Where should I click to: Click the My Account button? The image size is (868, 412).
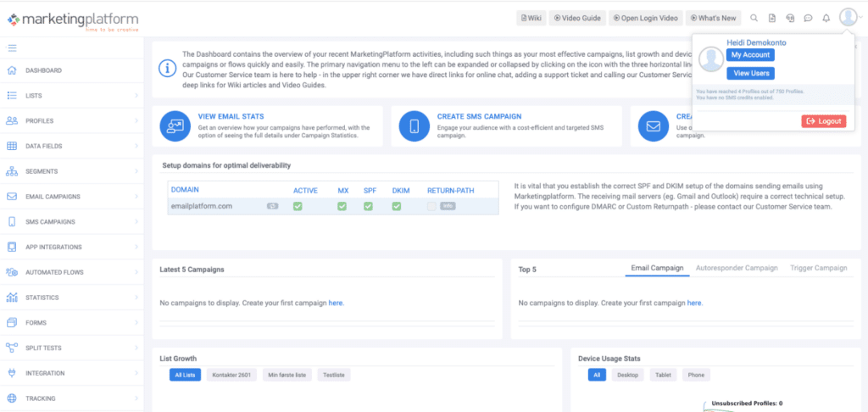pyautogui.click(x=750, y=55)
